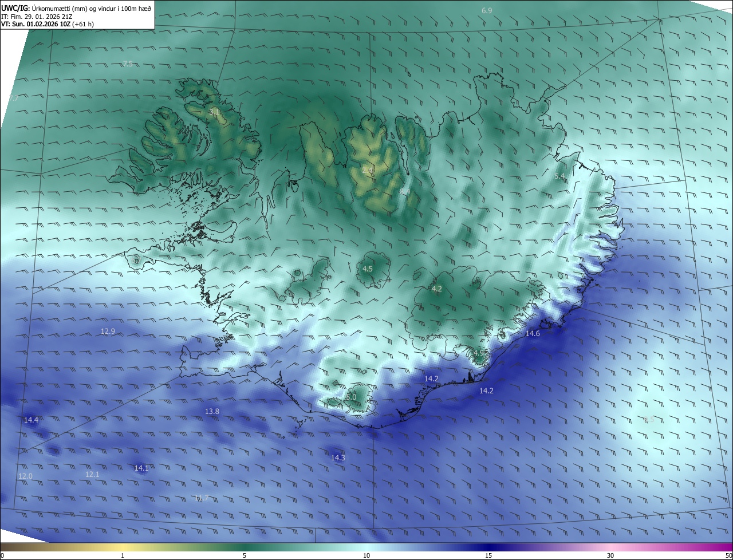Click the 14.3 value south of Iceland
The width and height of the screenshot is (733, 560).
pos(338,458)
